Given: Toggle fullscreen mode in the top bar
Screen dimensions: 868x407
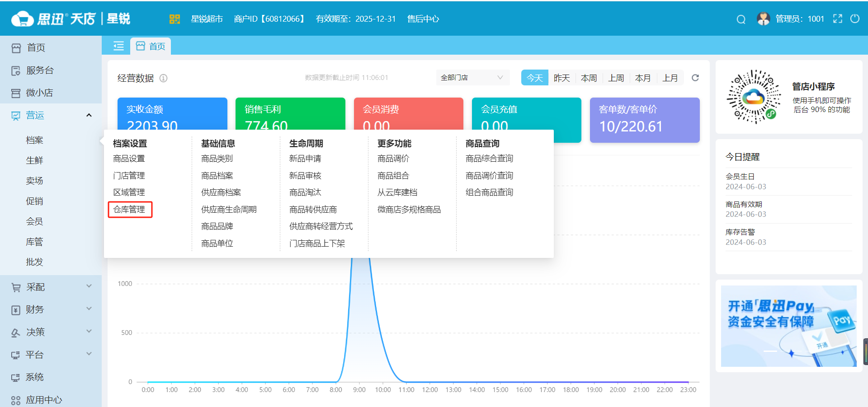Looking at the screenshot, I should (838, 19).
